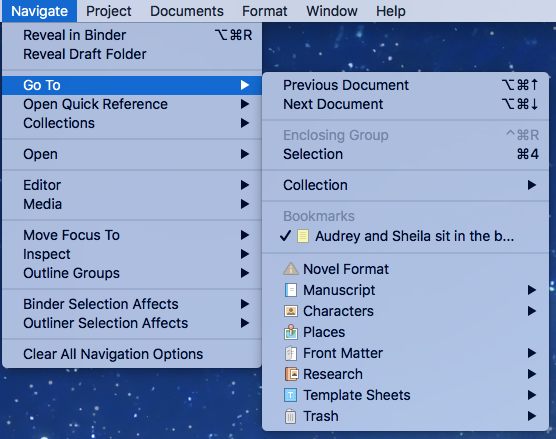Select the Next Document entry

coord(405,104)
